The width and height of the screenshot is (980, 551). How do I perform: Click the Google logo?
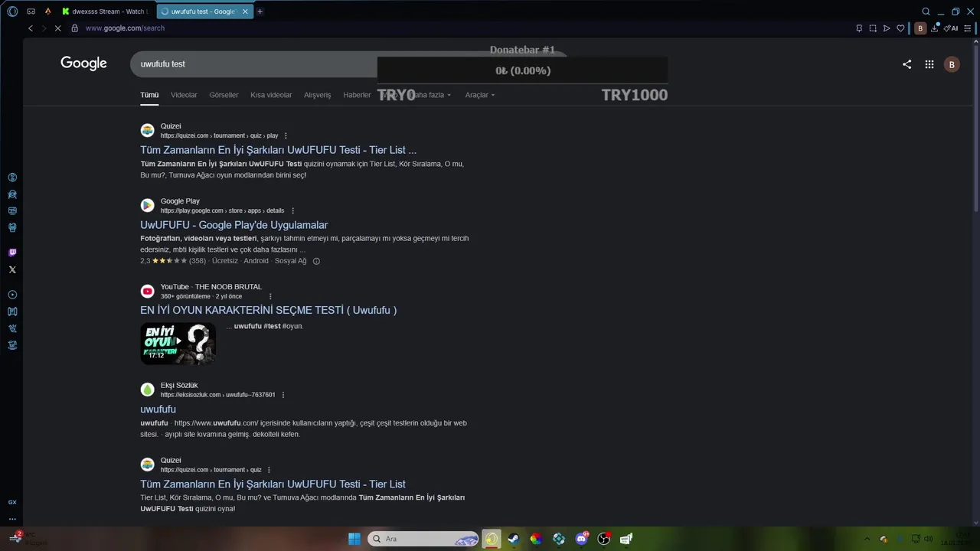[x=84, y=64]
